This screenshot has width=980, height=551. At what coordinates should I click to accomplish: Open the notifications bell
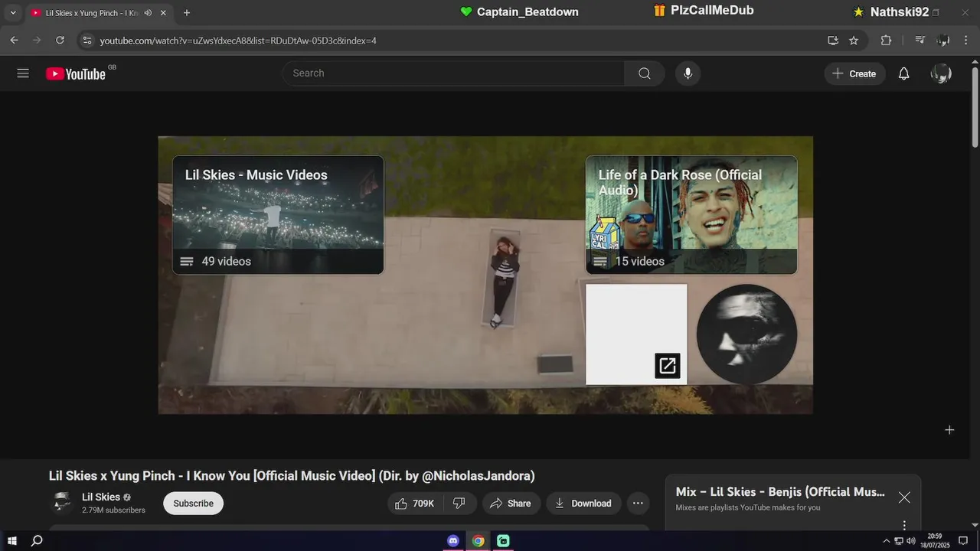pos(903,73)
